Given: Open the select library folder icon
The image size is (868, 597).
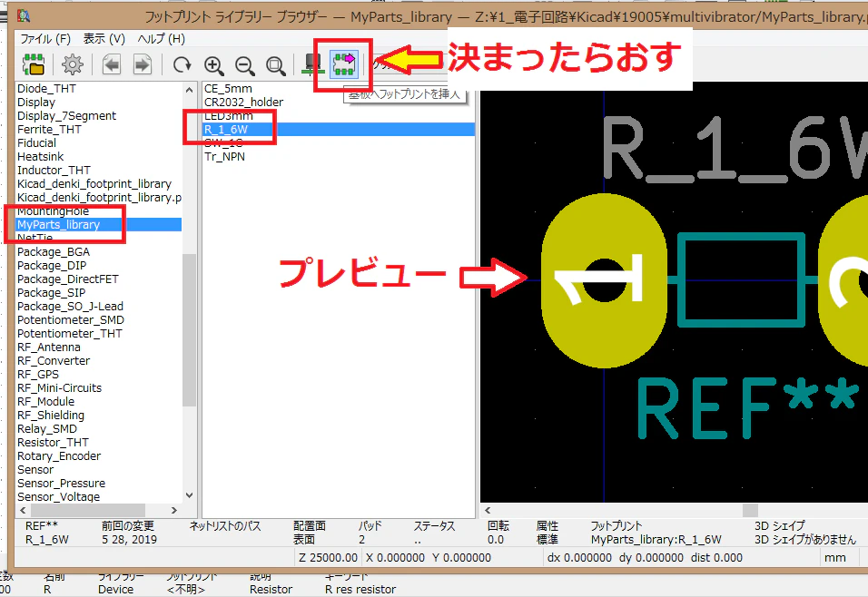Looking at the screenshot, I should pyautogui.click(x=34, y=64).
